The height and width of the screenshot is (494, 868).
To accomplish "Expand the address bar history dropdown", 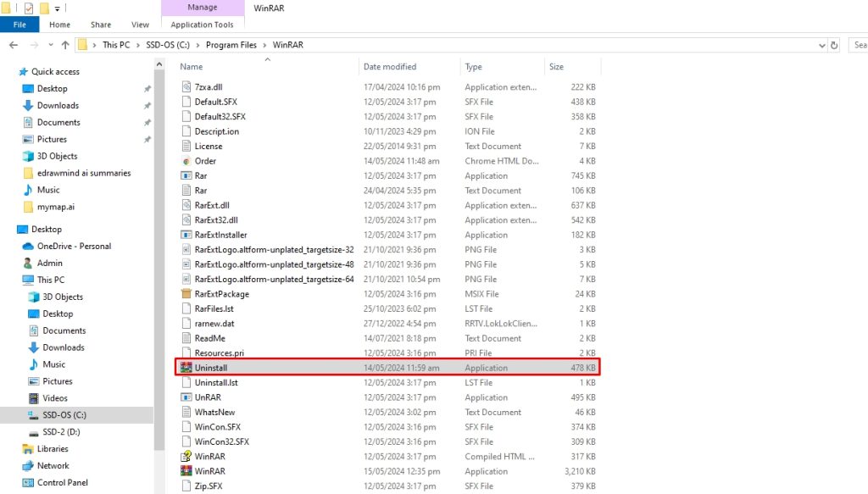I will click(822, 45).
